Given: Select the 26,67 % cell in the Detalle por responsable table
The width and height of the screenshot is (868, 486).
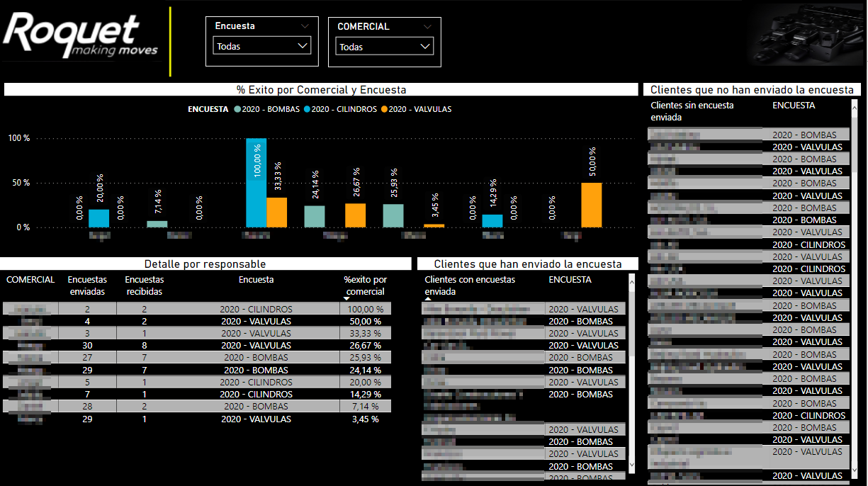Looking at the screenshot, I should point(366,346).
